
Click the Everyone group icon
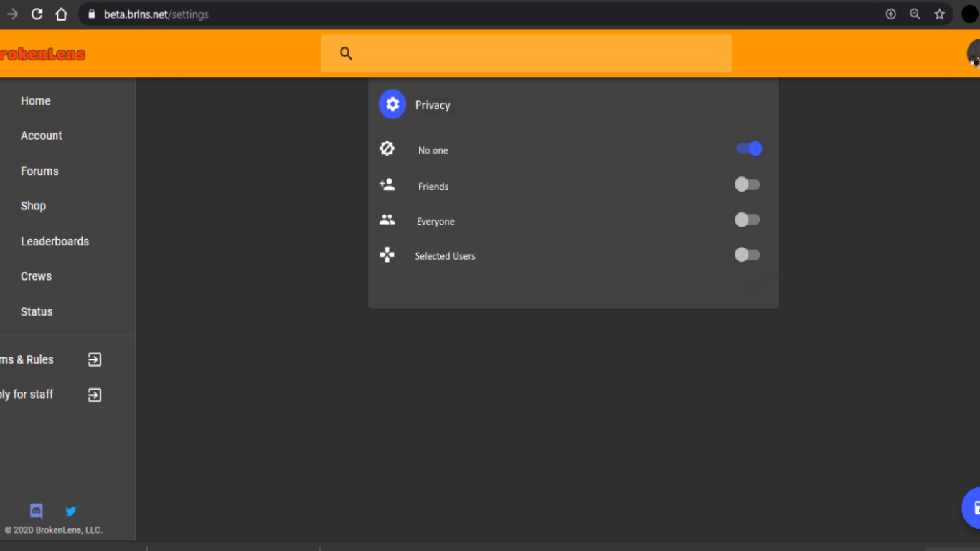[x=387, y=220]
